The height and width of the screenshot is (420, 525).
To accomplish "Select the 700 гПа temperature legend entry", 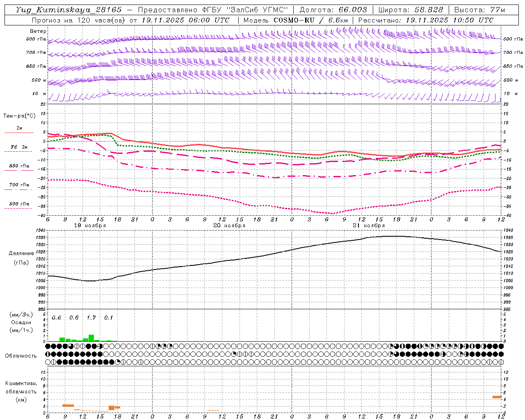I will [x=19, y=185].
